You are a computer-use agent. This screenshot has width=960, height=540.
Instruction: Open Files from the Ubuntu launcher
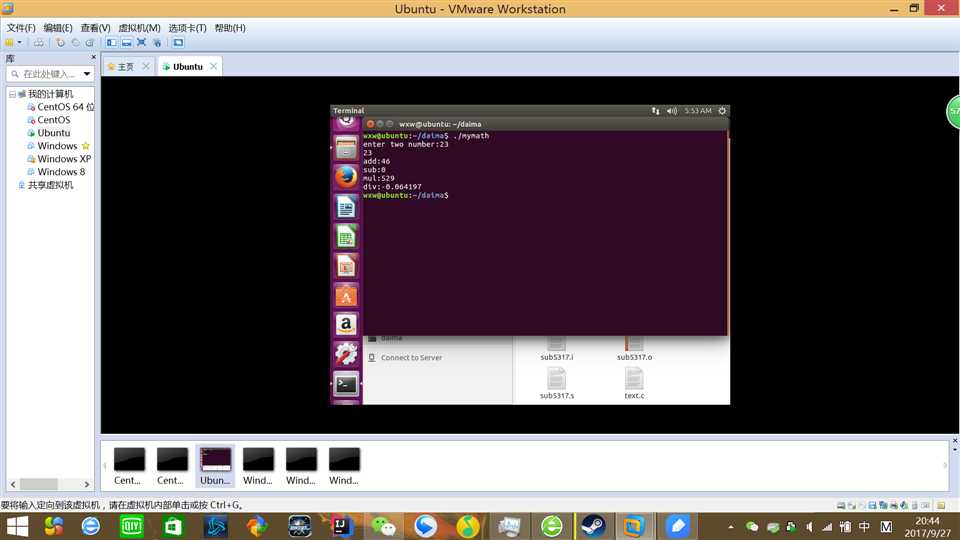(x=346, y=148)
